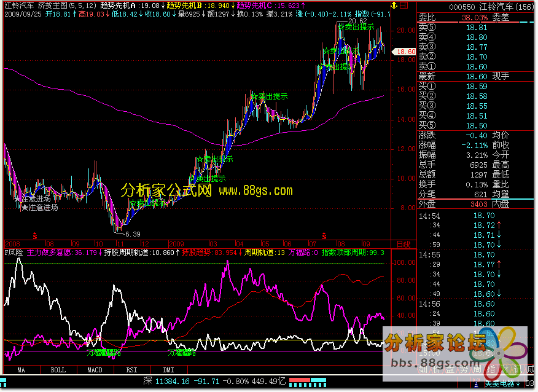Click the cyan block icon at status bar left
The height and width of the screenshot is (392, 538).
[3, 382]
